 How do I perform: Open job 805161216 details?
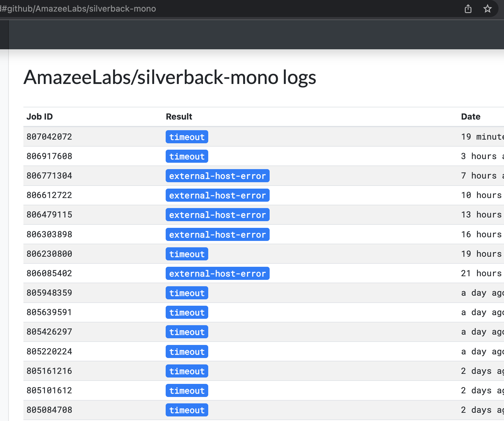(x=49, y=371)
